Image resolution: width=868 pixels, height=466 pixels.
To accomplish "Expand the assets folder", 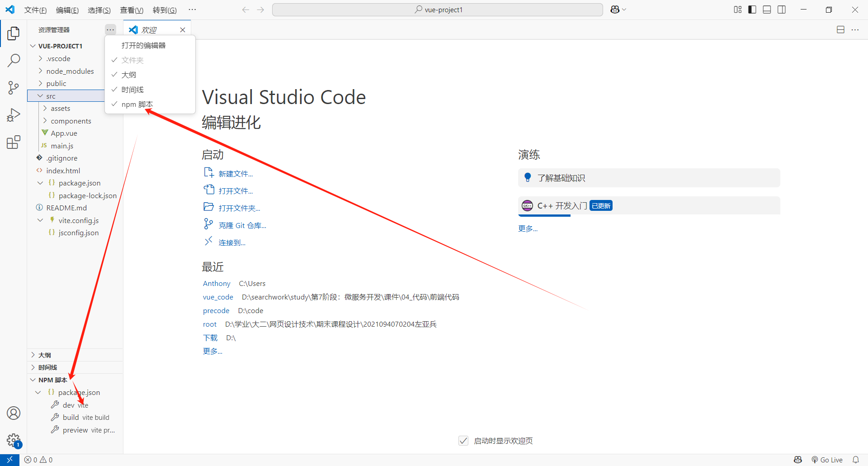I will (45, 108).
